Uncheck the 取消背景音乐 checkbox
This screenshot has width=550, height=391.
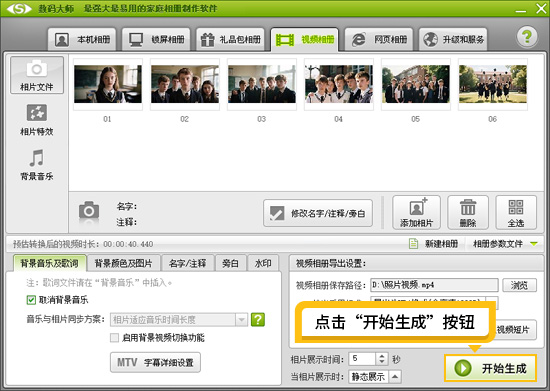[31, 300]
